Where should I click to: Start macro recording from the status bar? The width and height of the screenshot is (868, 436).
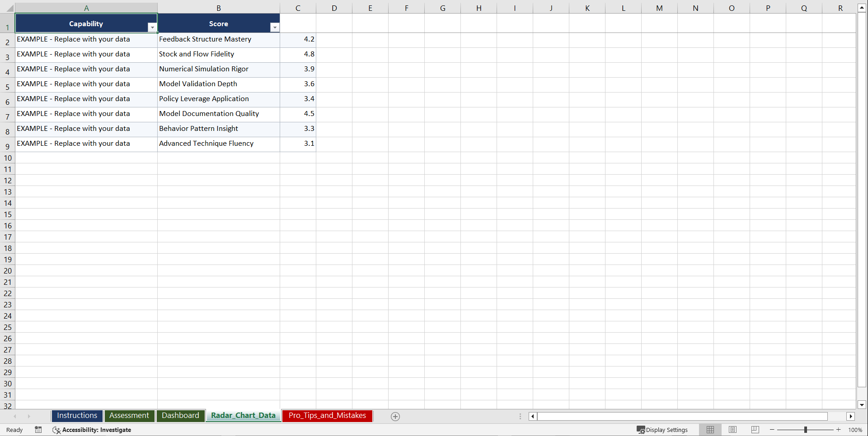[38, 430]
